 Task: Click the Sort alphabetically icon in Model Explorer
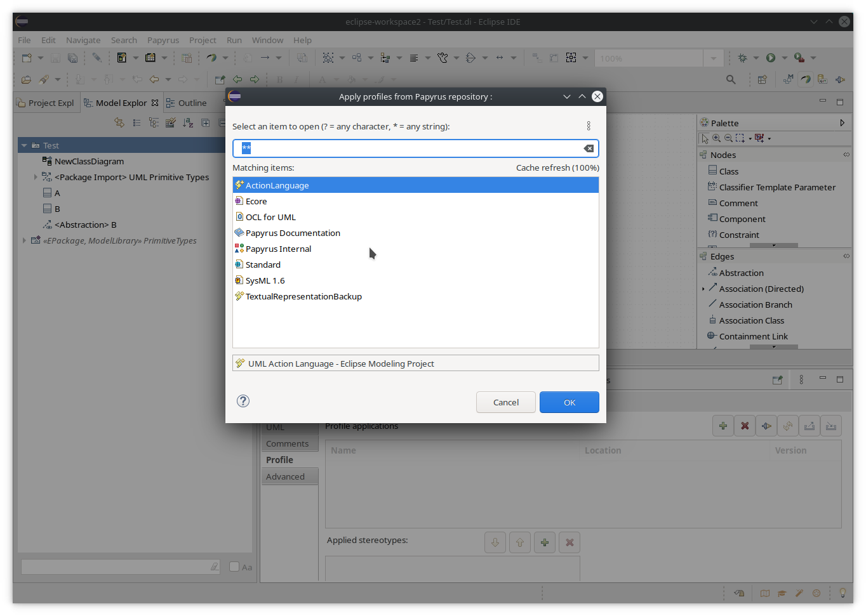click(x=188, y=122)
